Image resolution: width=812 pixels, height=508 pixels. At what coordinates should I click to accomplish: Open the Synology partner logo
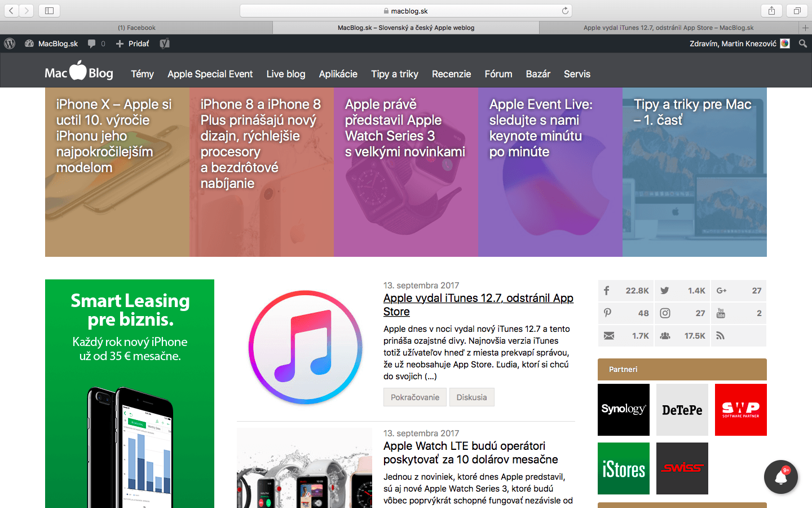624,410
